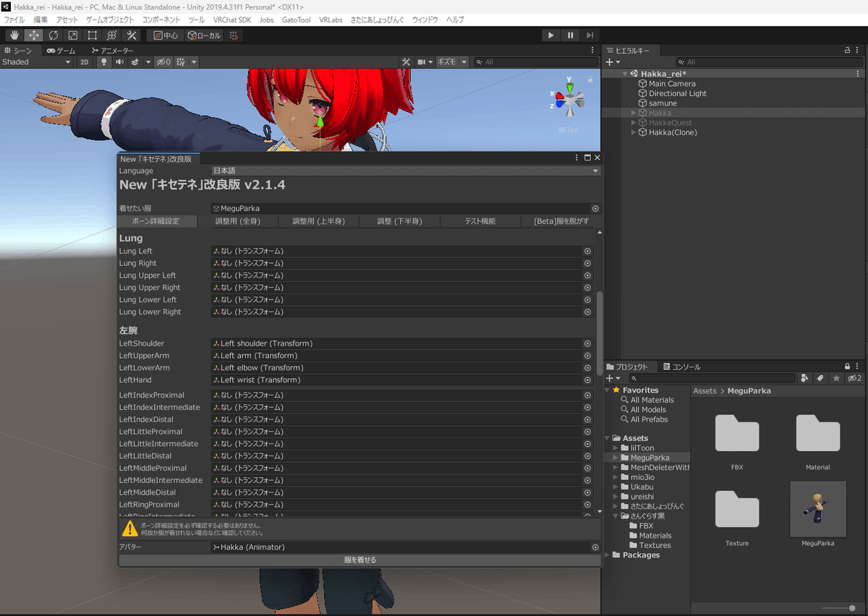This screenshot has height=616, width=868.
Task: Search by label tag in Project
Action: click(820, 378)
